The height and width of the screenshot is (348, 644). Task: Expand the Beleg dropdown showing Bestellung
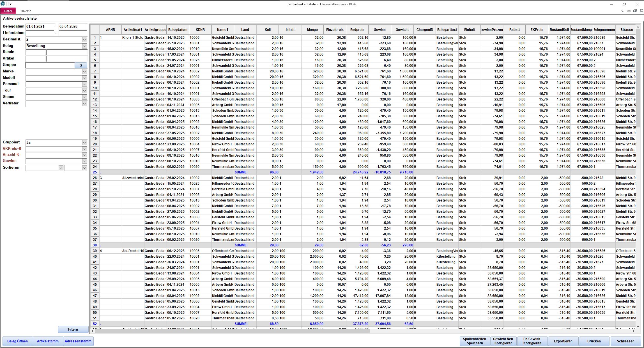point(84,46)
